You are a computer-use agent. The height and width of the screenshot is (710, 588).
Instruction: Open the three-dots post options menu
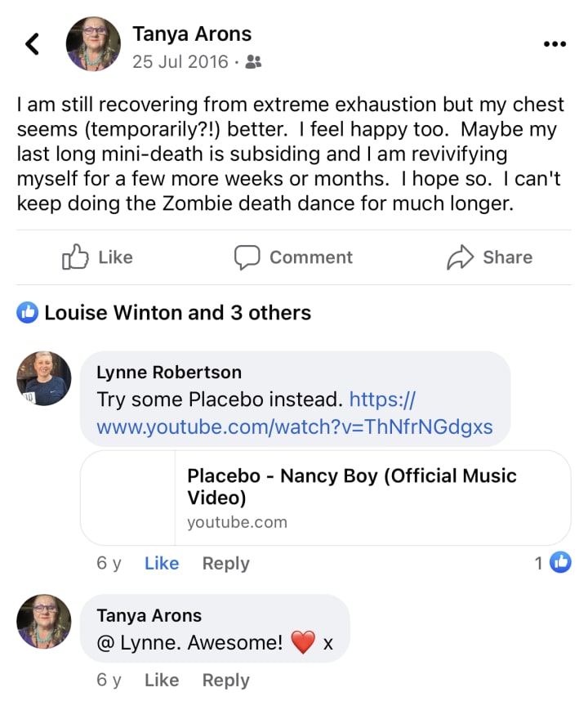tap(555, 44)
